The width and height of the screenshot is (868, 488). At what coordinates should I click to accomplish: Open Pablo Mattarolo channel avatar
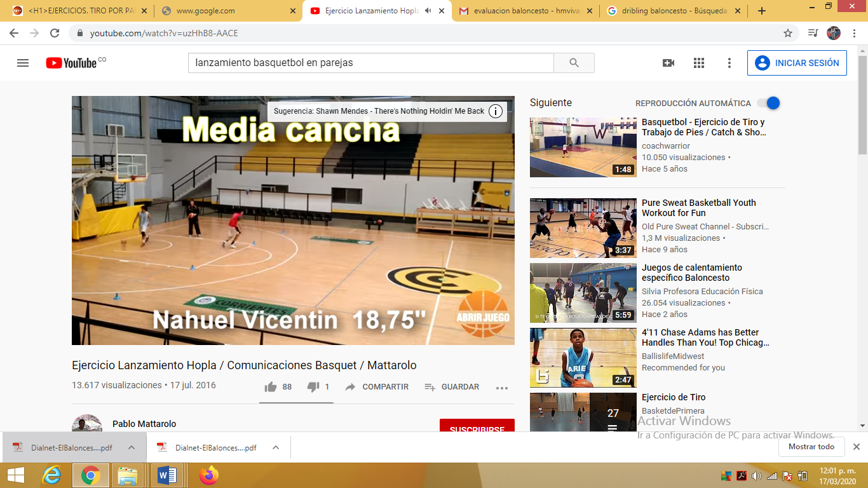(87, 423)
